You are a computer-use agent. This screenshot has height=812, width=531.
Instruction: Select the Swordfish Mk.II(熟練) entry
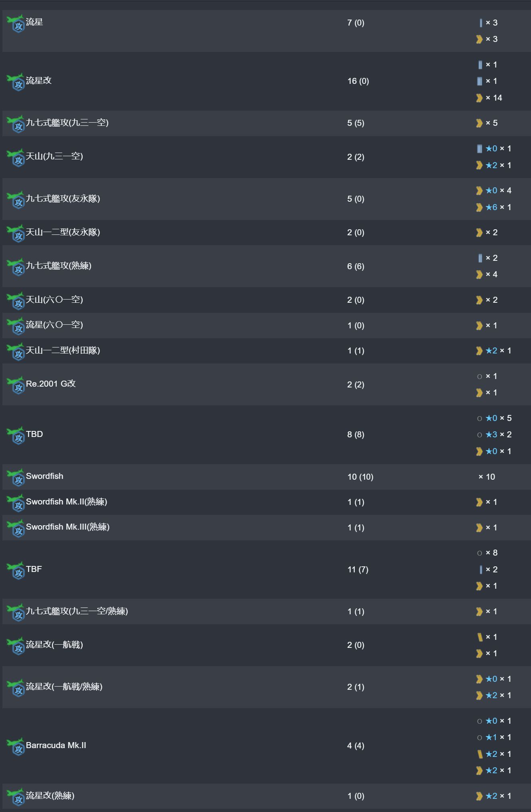tap(66, 502)
